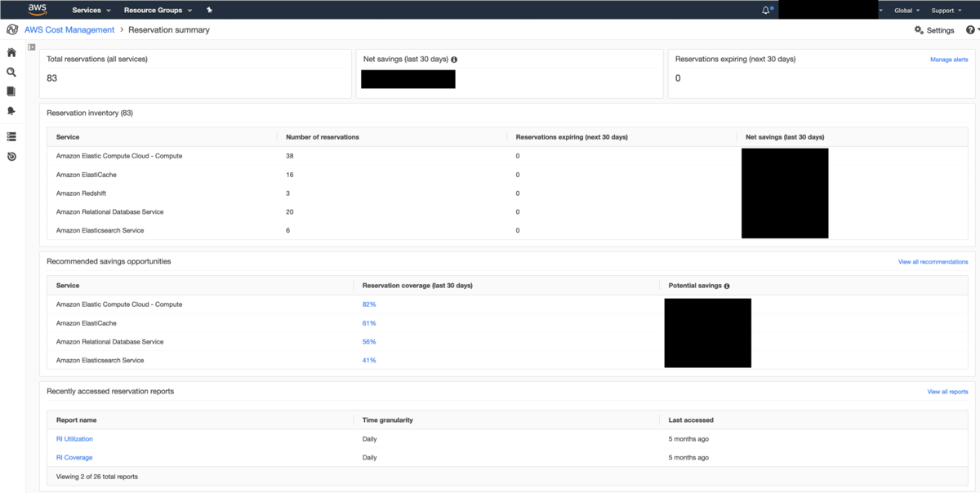Click the Potential savings info icon
Image resolution: width=980 pixels, height=493 pixels.
(x=727, y=286)
